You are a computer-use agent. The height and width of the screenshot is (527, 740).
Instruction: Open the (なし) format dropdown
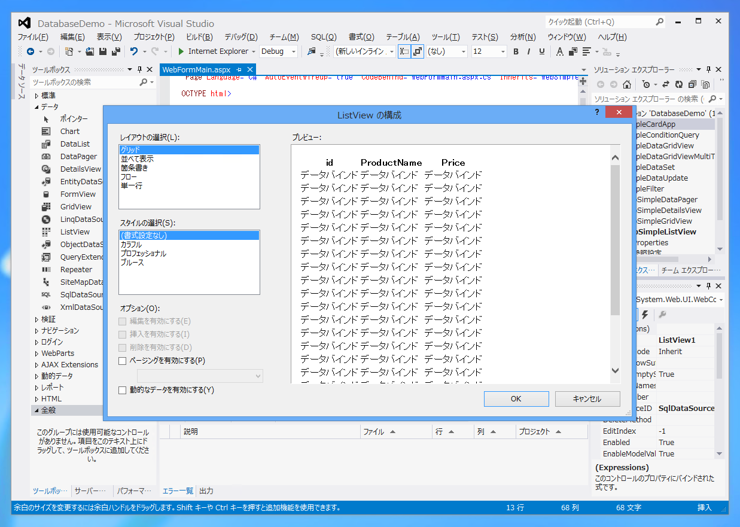pyautogui.click(x=463, y=51)
